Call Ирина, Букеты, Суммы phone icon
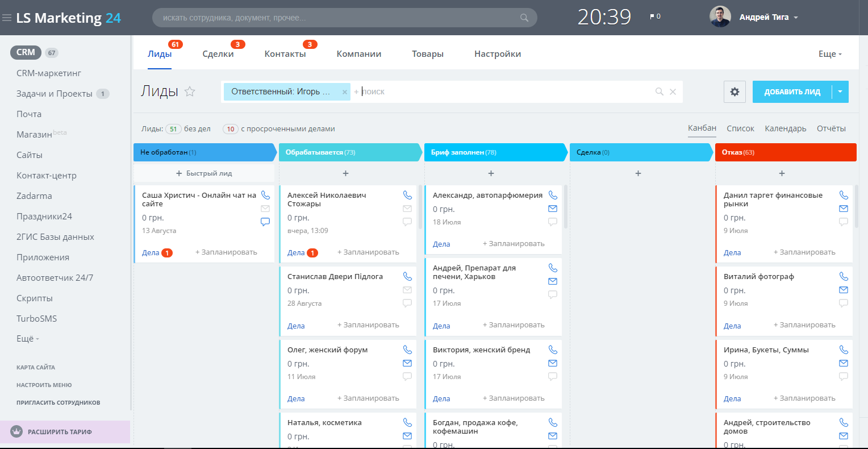868x449 pixels. (x=844, y=350)
